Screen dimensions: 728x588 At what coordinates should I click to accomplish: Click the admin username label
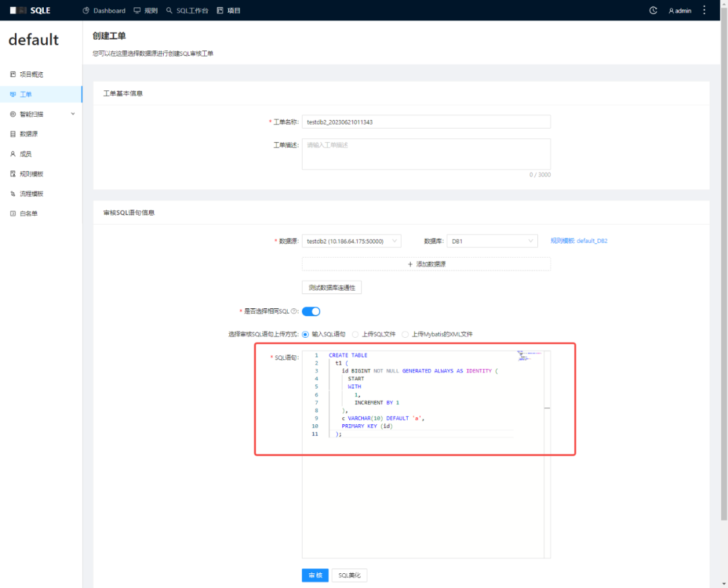tap(683, 11)
